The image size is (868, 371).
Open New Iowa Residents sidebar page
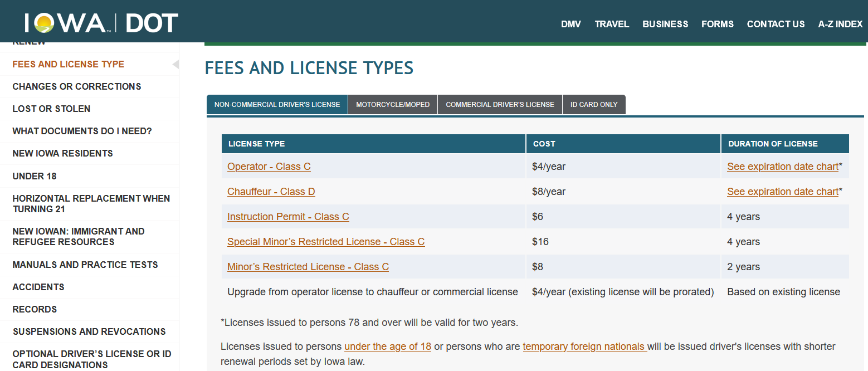point(62,153)
